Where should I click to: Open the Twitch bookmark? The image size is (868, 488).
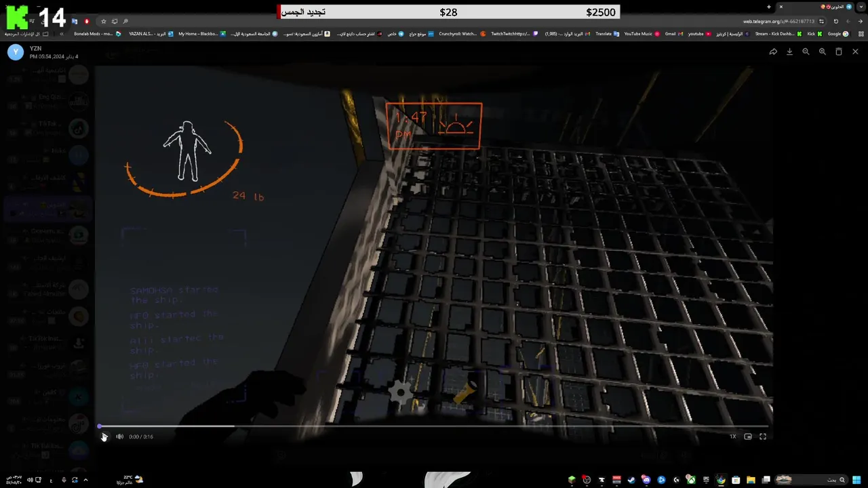click(x=514, y=33)
